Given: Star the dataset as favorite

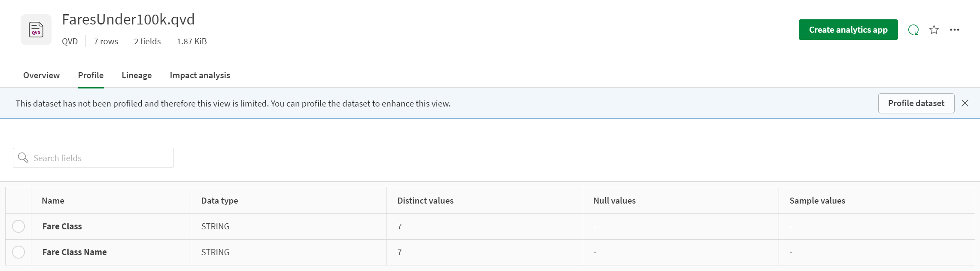Looking at the screenshot, I should click(934, 30).
